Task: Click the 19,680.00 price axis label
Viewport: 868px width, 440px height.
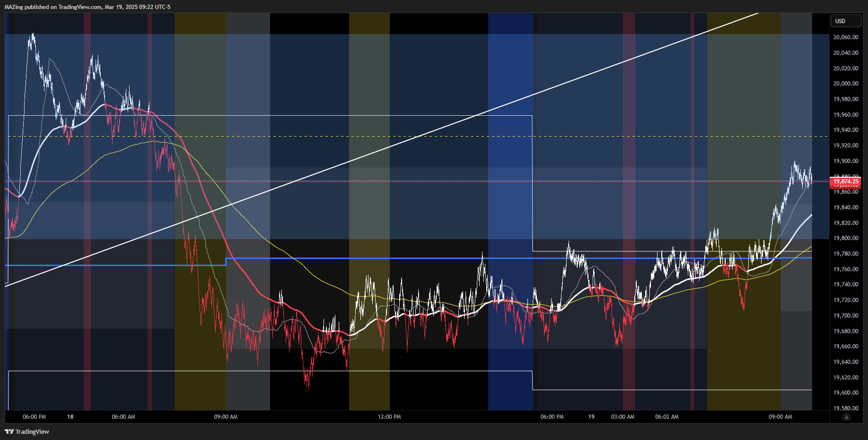Action: 846,331
